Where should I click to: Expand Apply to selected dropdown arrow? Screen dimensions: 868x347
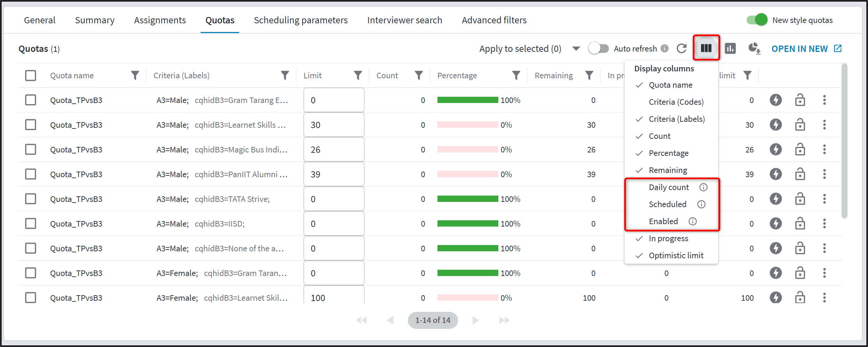tap(576, 49)
